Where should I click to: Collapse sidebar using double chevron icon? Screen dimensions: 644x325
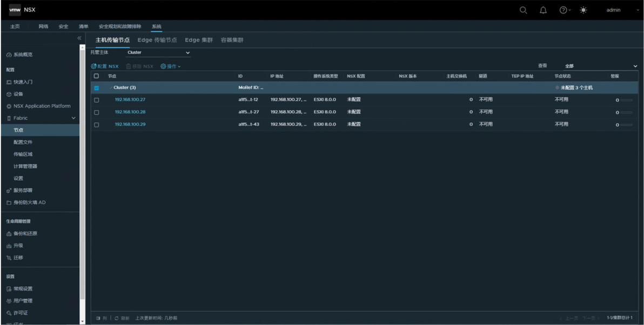click(x=79, y=38)
